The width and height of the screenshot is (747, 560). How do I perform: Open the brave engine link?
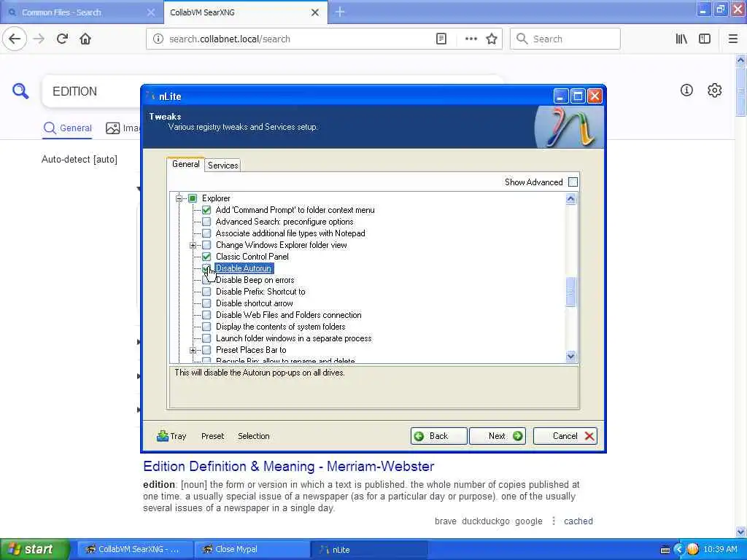click(446, 521)
